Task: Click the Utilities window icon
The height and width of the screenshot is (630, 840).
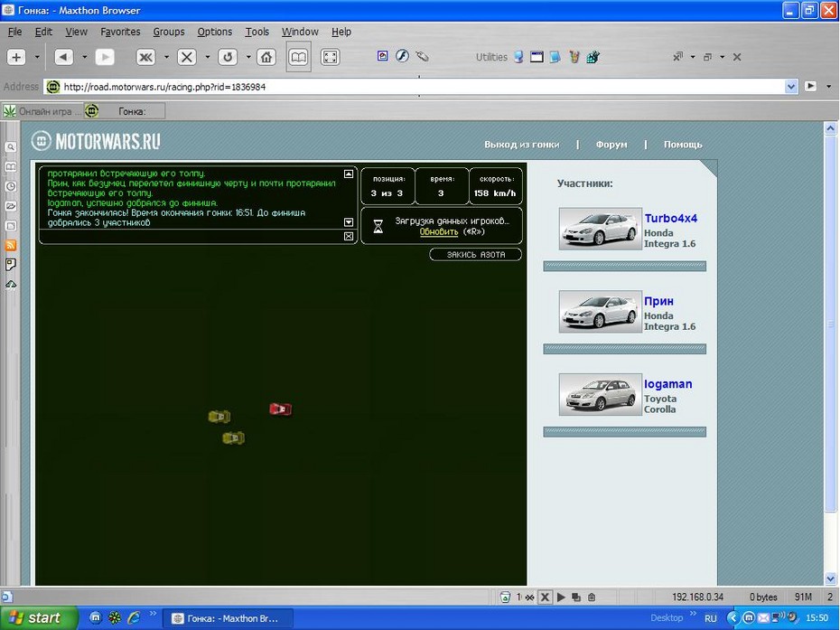Action: [537, 56]
